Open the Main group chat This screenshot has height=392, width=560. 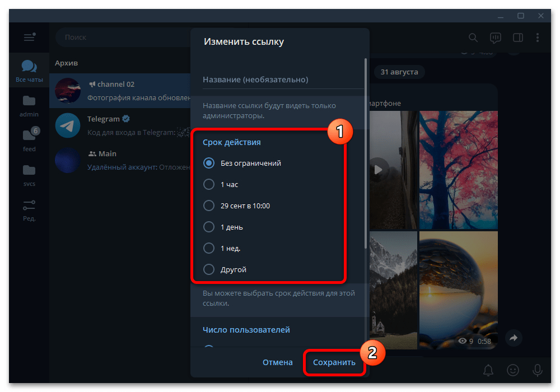pyautogui.click(x=120, y=160)
